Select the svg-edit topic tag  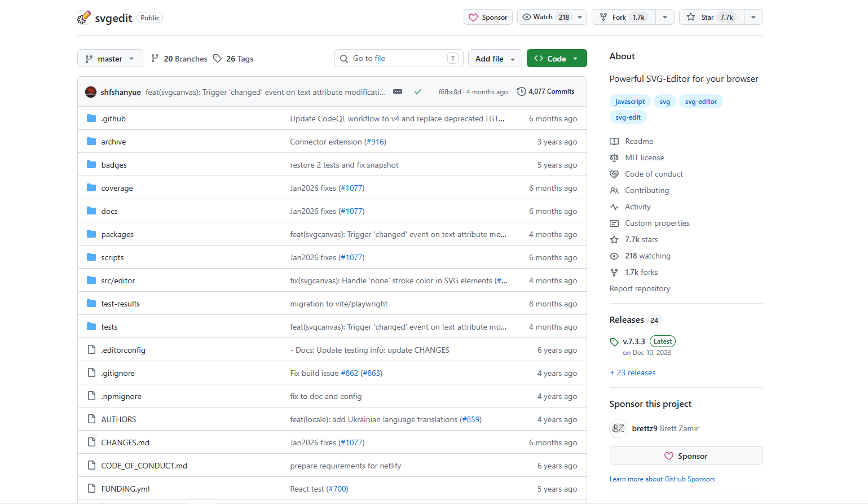pyautogui.click(x=628, y=117)
